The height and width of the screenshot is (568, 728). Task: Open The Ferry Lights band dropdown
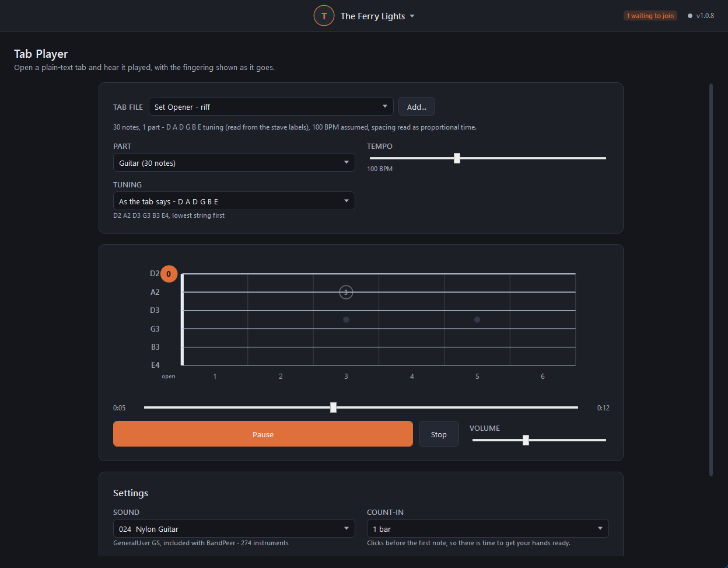click(x=377, y=16)
